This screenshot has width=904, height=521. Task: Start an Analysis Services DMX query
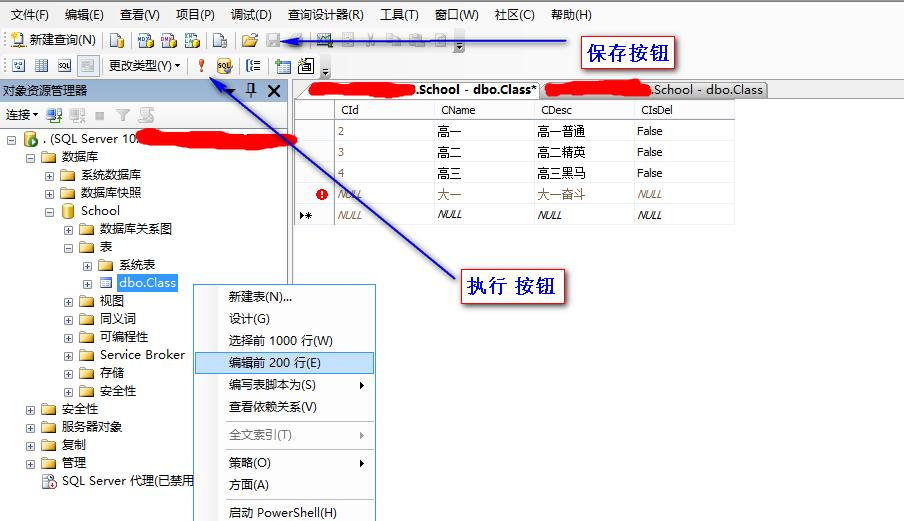(x=168, y=40)
